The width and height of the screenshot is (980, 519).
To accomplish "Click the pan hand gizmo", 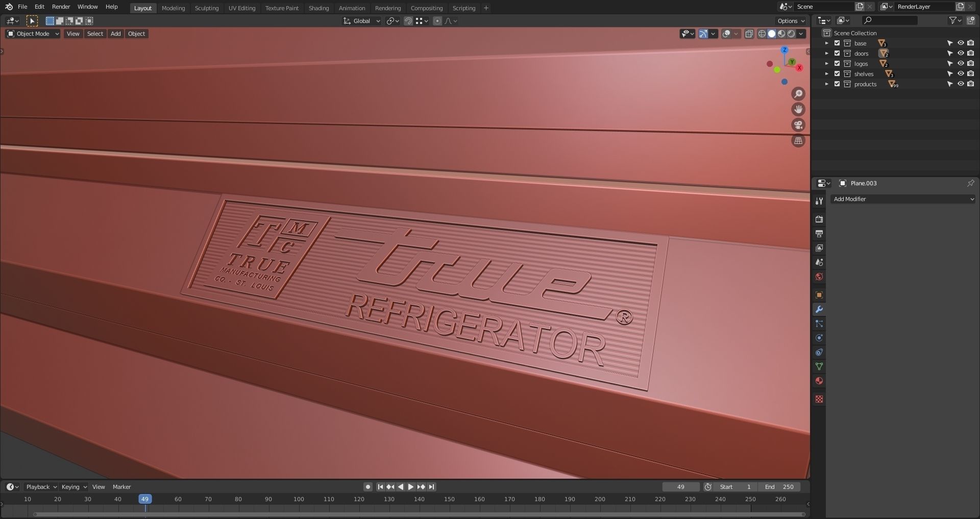I will 798,109.
